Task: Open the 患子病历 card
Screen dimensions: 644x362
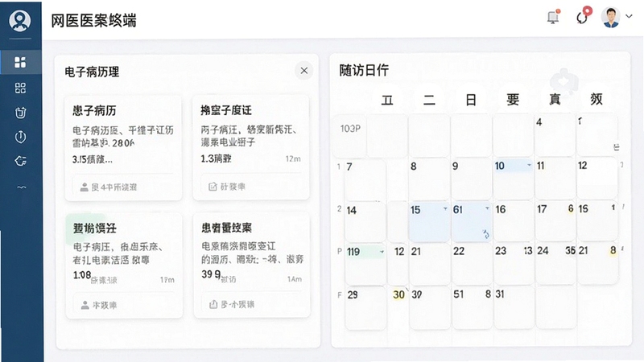Action: [123, 148]
